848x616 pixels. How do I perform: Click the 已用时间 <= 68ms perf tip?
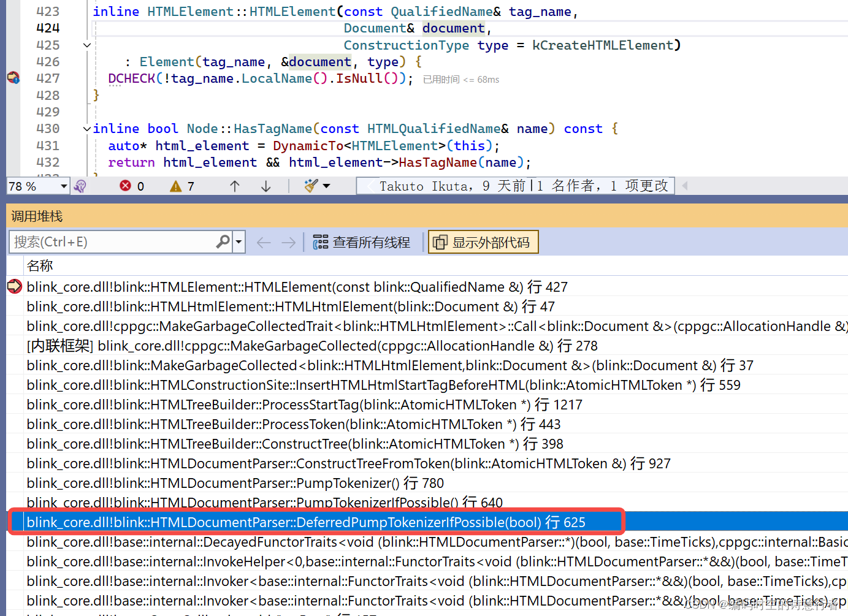pos(461,80)
